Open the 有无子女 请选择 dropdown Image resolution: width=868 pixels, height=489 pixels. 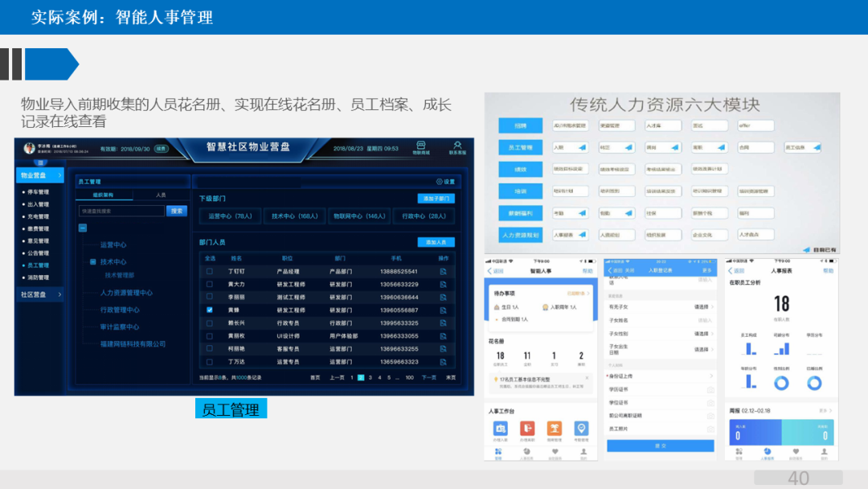tap(702, 307)
